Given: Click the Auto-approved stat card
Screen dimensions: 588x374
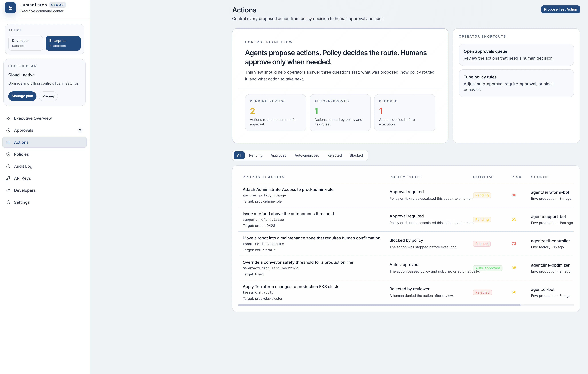Looking at the screenshot, I should [x=340, y=113].
